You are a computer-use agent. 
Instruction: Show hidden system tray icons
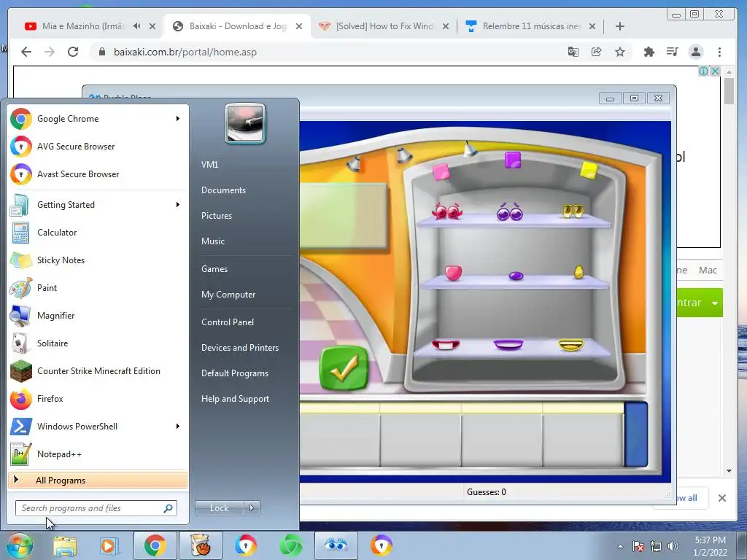(620, 546)
